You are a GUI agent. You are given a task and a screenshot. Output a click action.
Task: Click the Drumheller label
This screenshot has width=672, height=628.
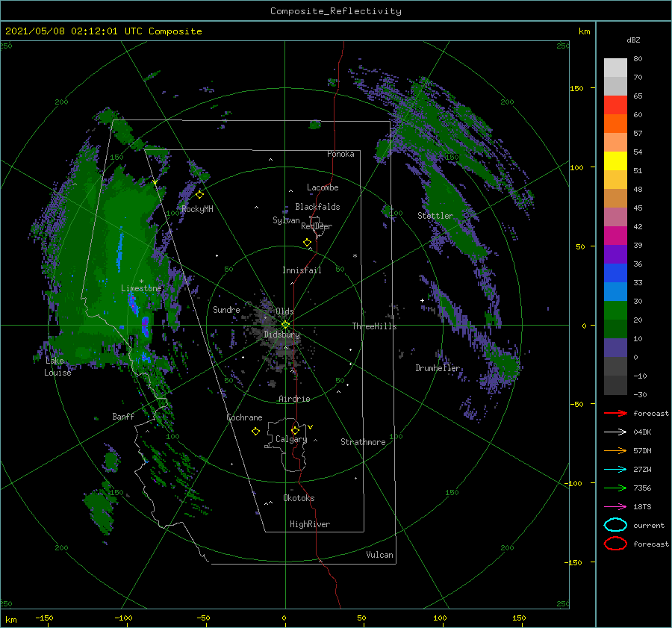point(438,368)
